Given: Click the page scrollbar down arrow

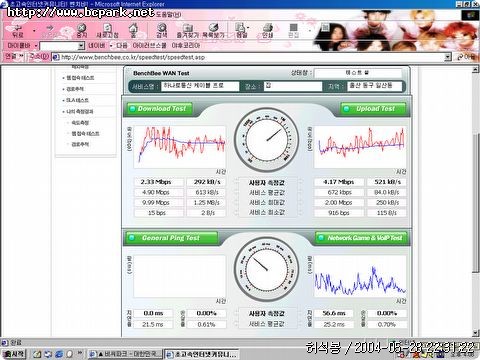Looking at the screenshot, I should tap(476, 333).
